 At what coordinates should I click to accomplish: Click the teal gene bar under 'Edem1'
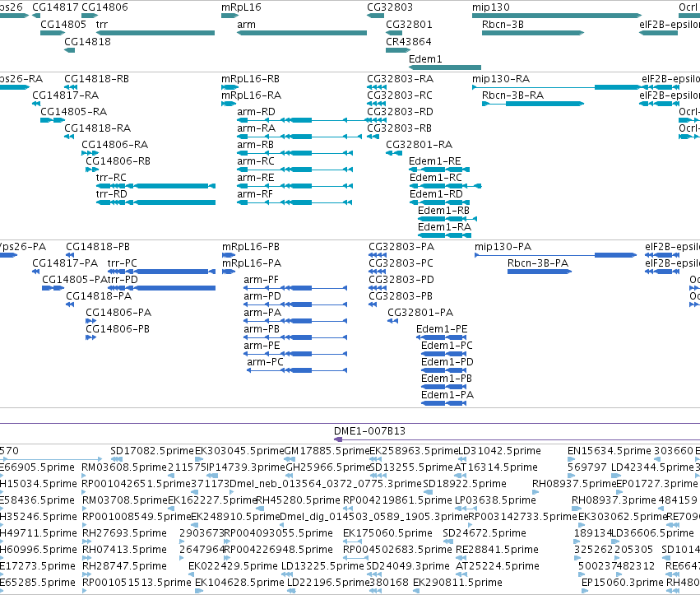click(445, 67)
